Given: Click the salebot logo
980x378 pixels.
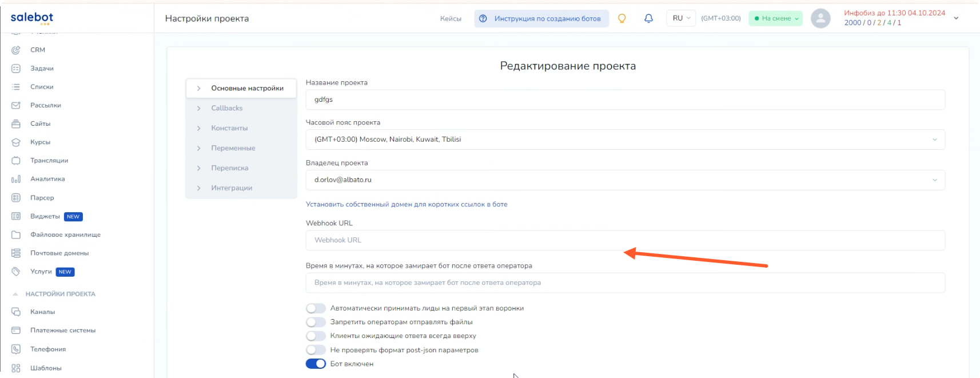Looking at the screenshot, I should (x=32, y=18).
